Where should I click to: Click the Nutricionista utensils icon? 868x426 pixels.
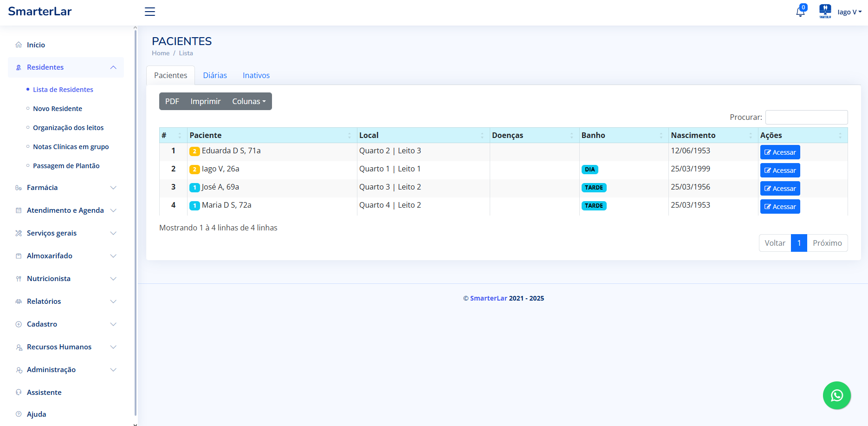pos(19,279)
